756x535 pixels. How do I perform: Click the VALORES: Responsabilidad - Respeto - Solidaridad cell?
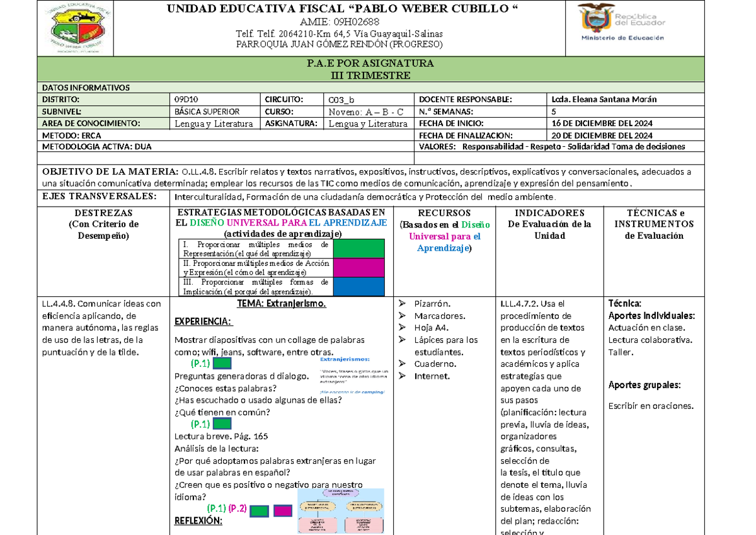tap(560, 147)
